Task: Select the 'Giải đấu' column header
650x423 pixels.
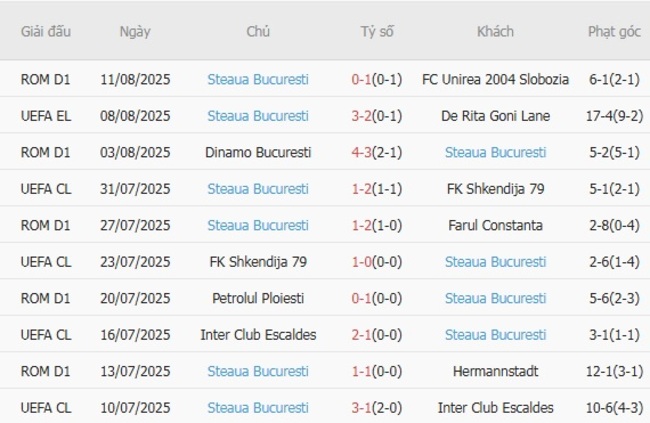Action: tap(46, 31)
